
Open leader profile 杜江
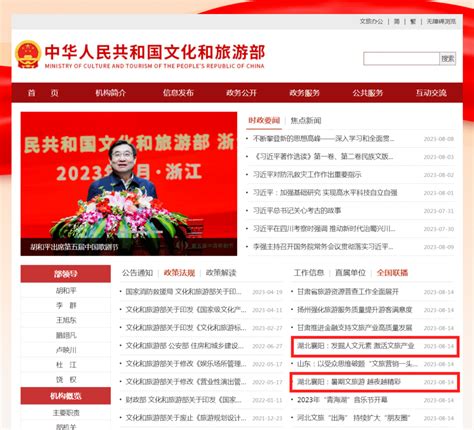click(66, 365)
